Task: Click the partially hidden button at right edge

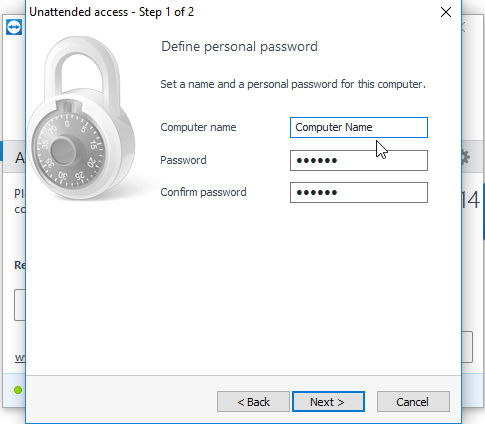Action: (x=467, y=347)
